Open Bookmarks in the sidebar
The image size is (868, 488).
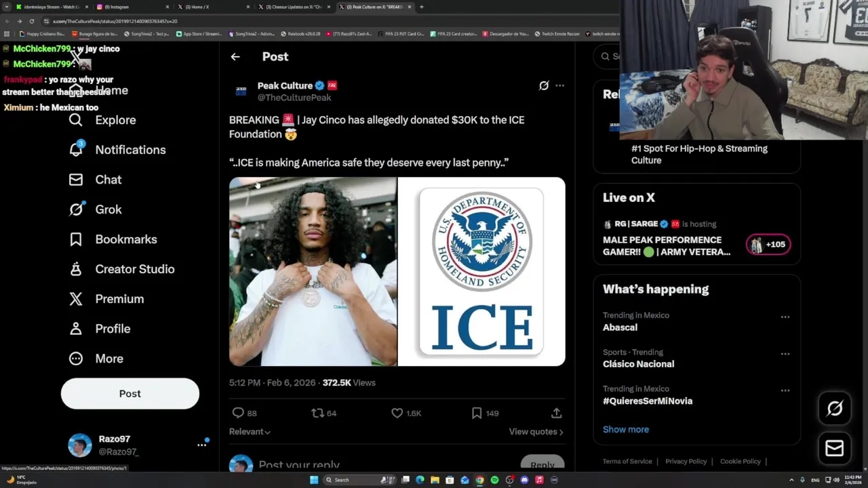click(x=113, y=239)
